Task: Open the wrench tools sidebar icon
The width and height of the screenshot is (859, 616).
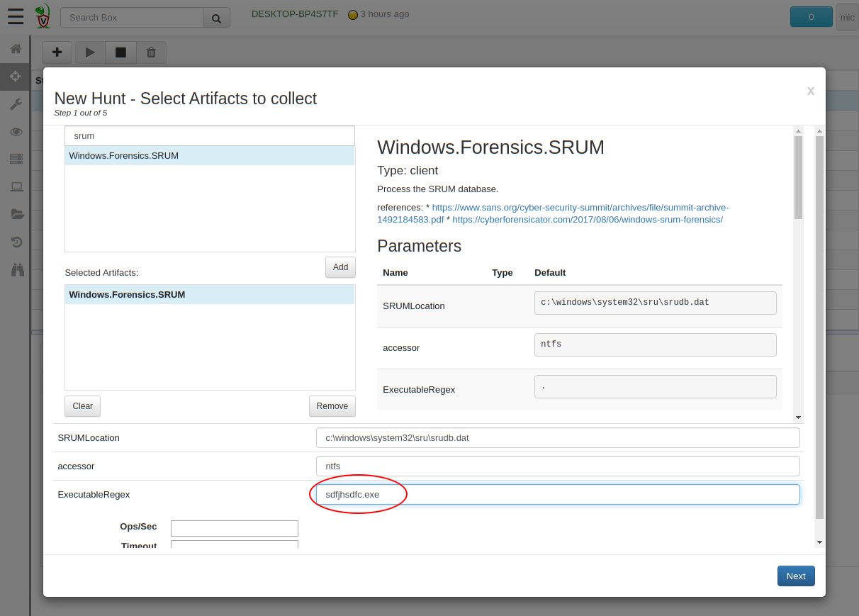Action: (x=16, y=104)
